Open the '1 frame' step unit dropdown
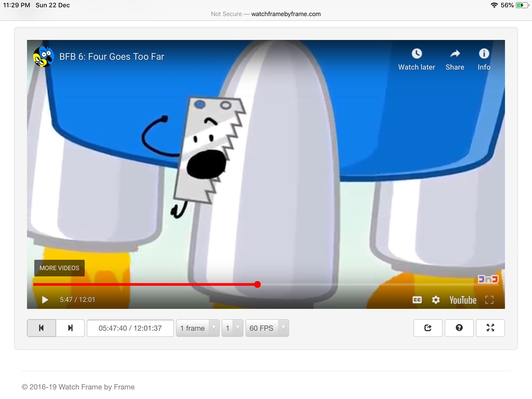This screenshot has height=399, width=532. pyautogui.click(x=198, y=328)
